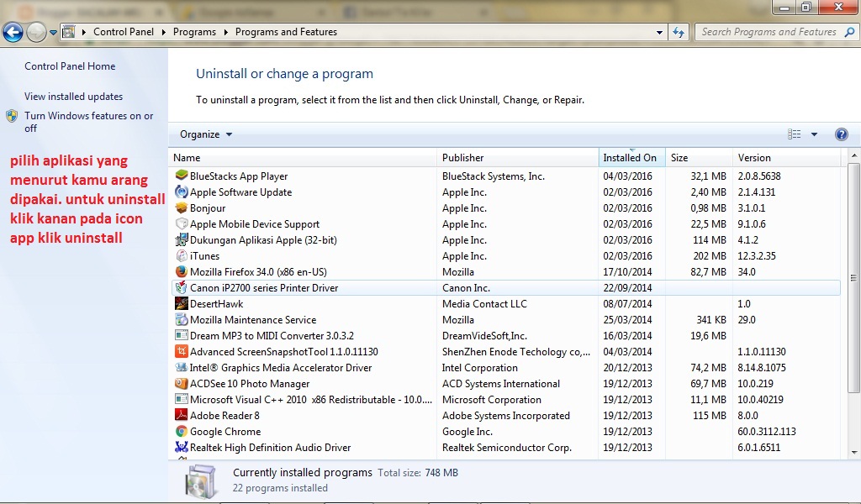
Task: Open the Organize dropdown menu
Action: (x=206, y=134)
